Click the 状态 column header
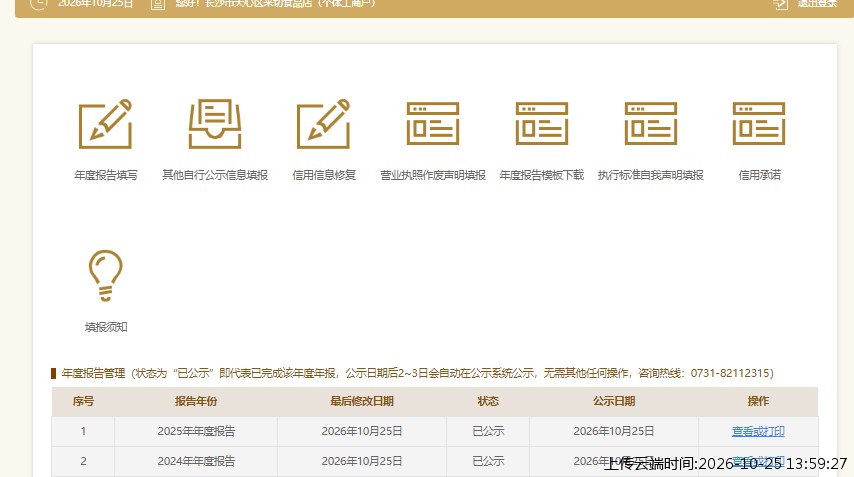Image resolution: width=854 pixels, height=477 pixels. (488, 401)
